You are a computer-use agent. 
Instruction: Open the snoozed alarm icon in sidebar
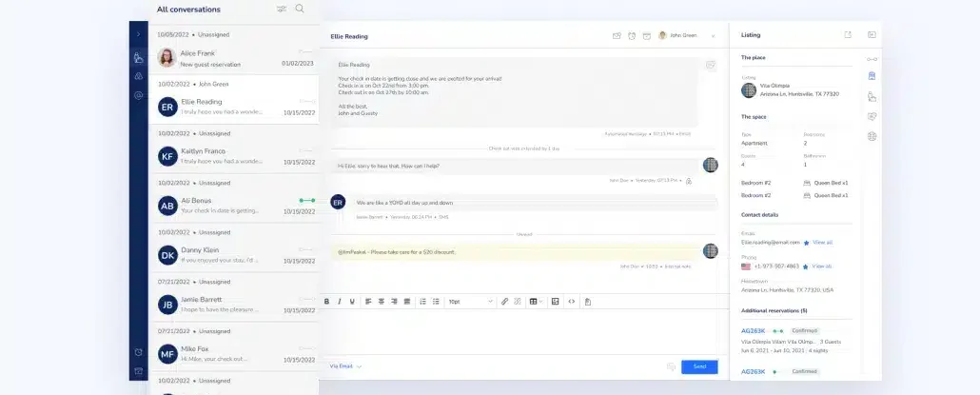pyautogui.click(x=138, y=352)
